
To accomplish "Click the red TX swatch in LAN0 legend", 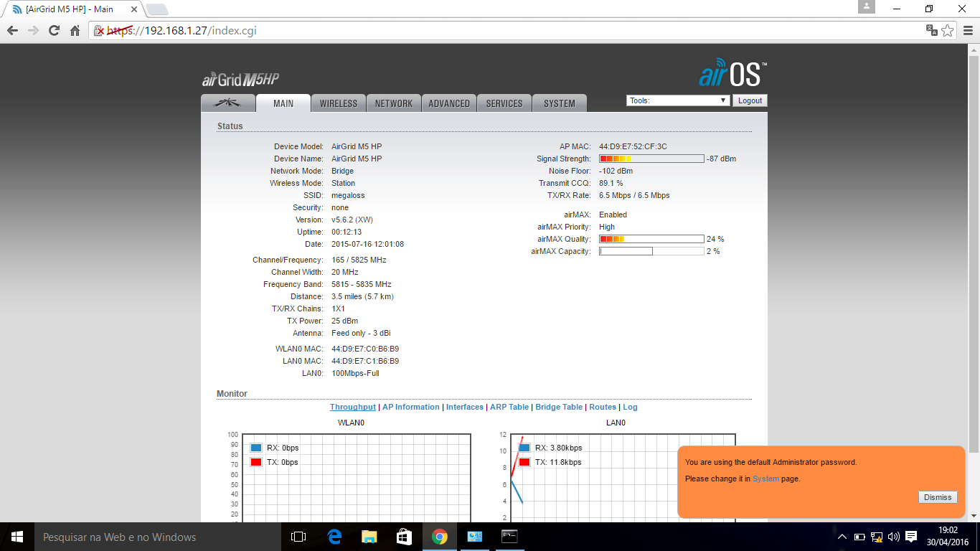I will coord(524,462).
